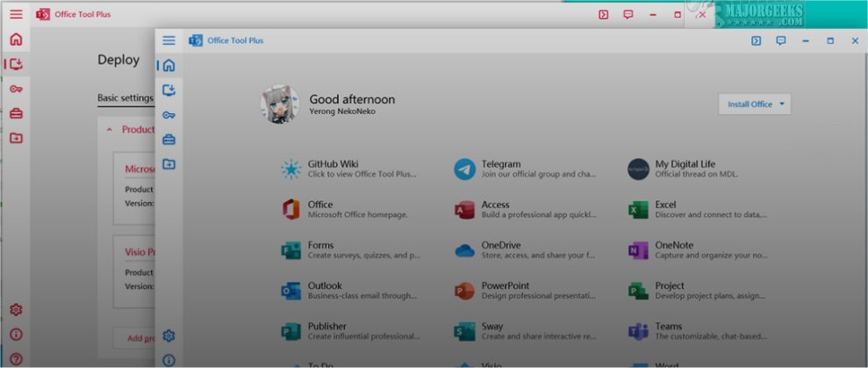Click the GitHub Wiki star icon
This screenshot has width=868, height=368.
[291, 169]
